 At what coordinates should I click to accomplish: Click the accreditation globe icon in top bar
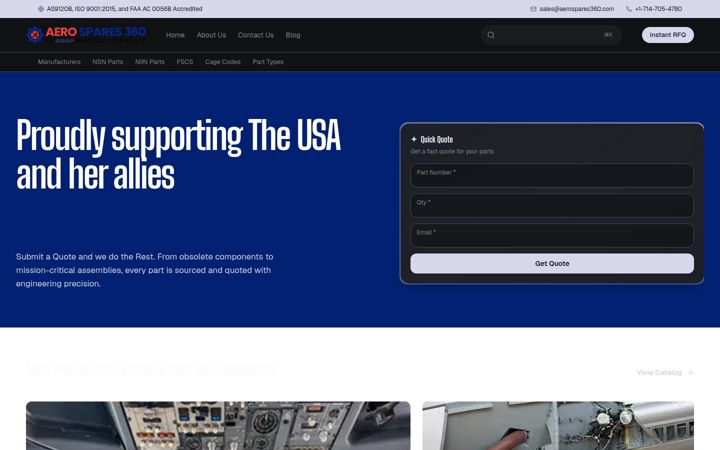click(41, 9)
